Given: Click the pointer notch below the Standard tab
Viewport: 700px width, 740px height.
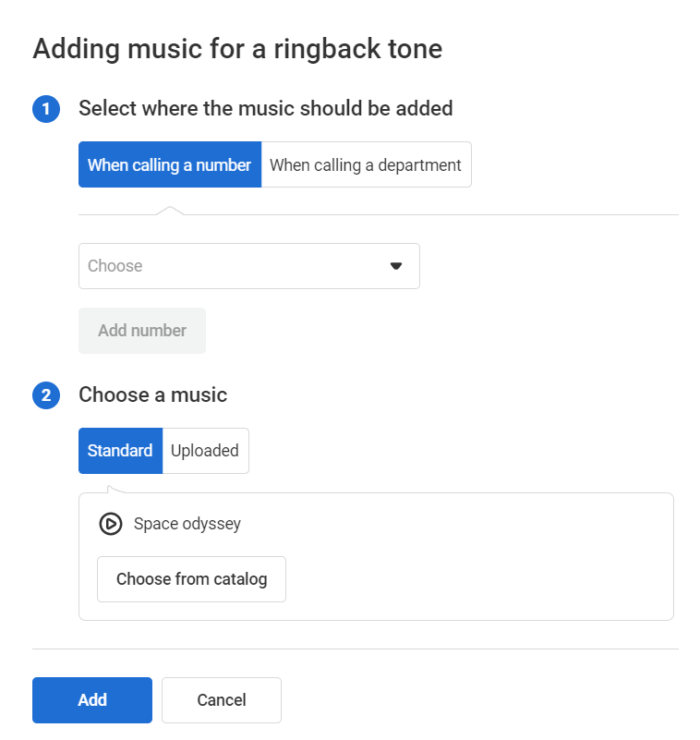Looking at the screenshot, I should pos(113,489).
